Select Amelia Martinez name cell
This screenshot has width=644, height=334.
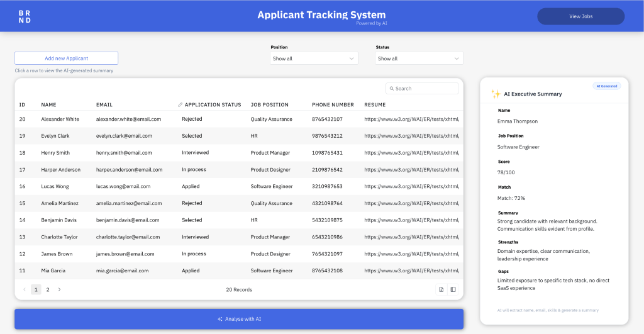[x=60, y=203]
